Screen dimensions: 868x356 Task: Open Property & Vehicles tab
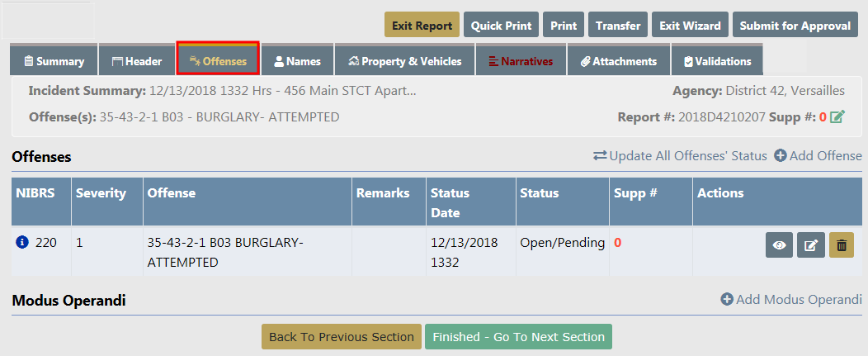403,61
